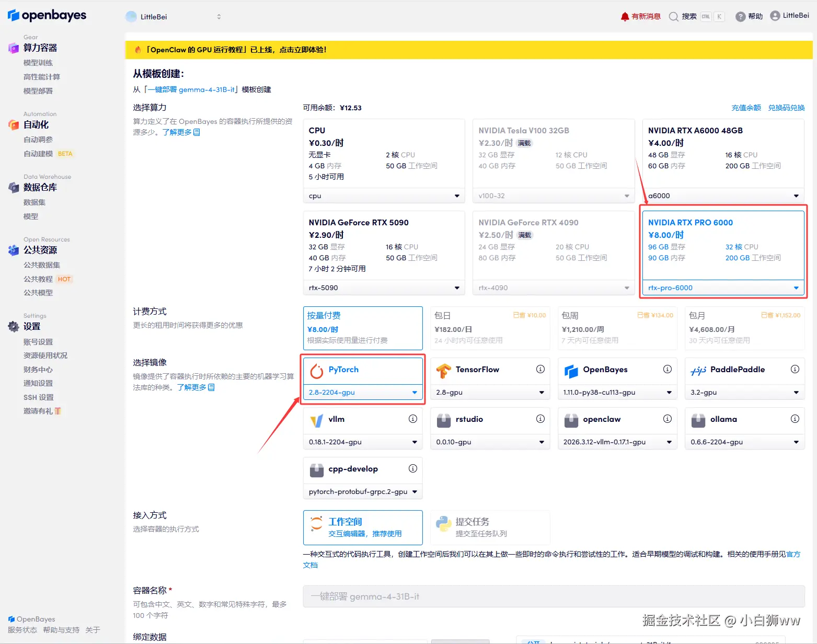Show info for the openclaw image

tap(668, 419)
